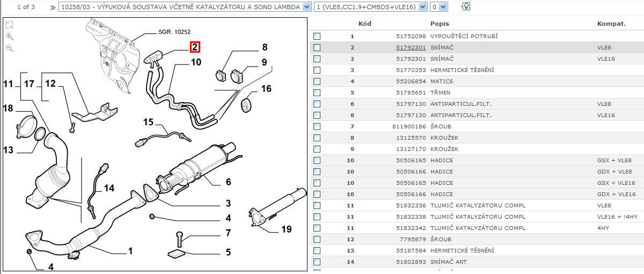Click part code 51797130 in VLE8 row
The width and height of the screenshot is (644, 274).
pyautogui.click(x=411, y=104)
